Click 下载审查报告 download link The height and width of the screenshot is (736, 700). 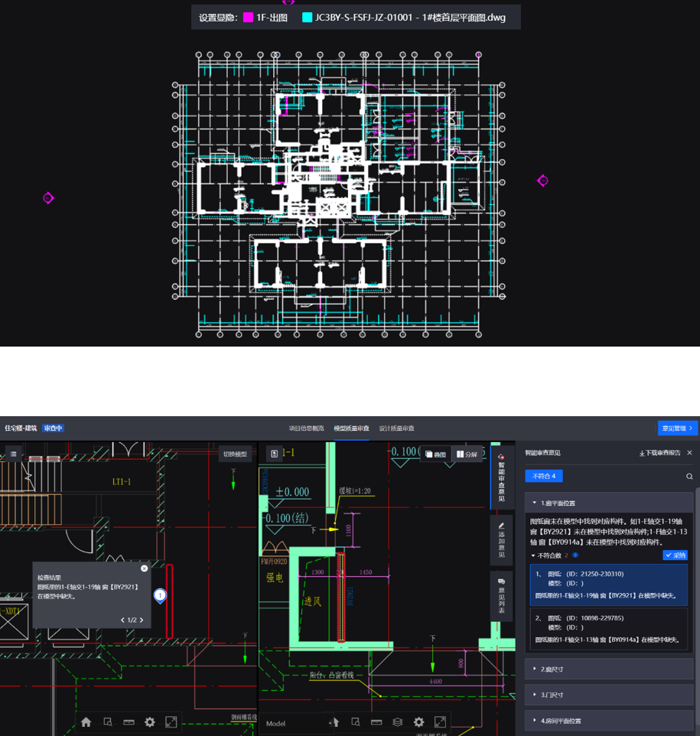[659, 453]
